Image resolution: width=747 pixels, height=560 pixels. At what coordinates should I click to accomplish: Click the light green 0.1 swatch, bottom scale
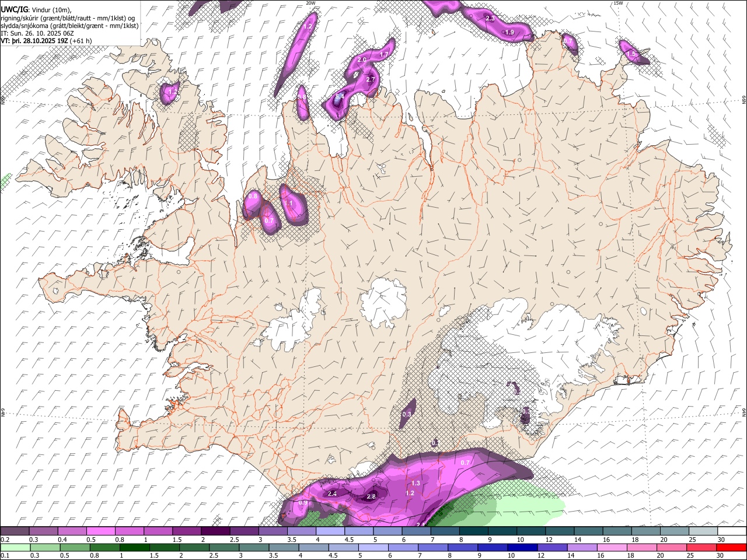pos(16,547)
